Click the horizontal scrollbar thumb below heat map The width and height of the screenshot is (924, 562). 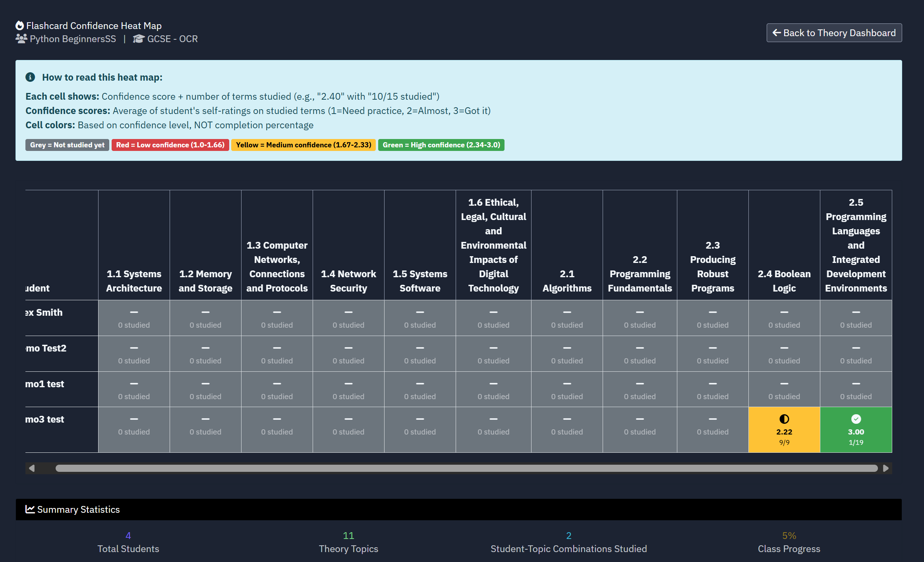[x=466, y=468]
